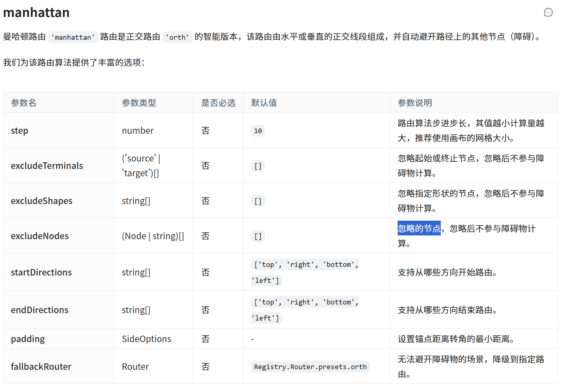Image resolution: width=561 pixels, height=392 pixels.
Task: Click the highlighted text 忽略的节点
Action: click(419, 228)
